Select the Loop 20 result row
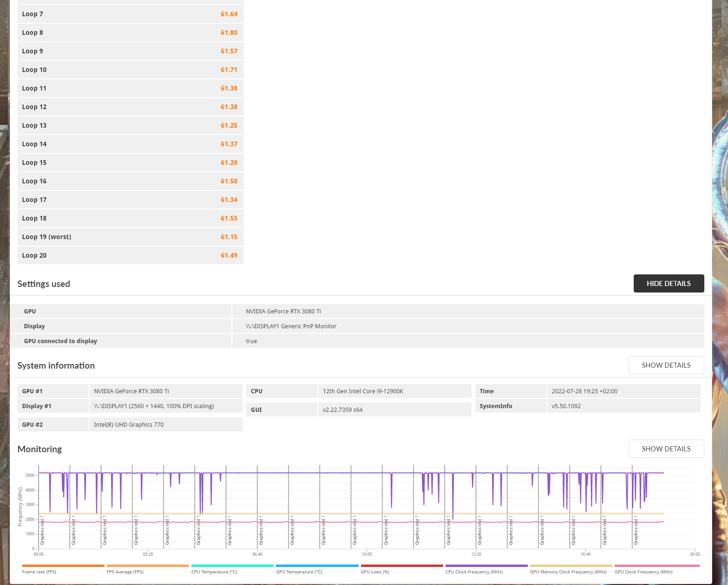Screen dimensions: 728x585 (131, 255)
